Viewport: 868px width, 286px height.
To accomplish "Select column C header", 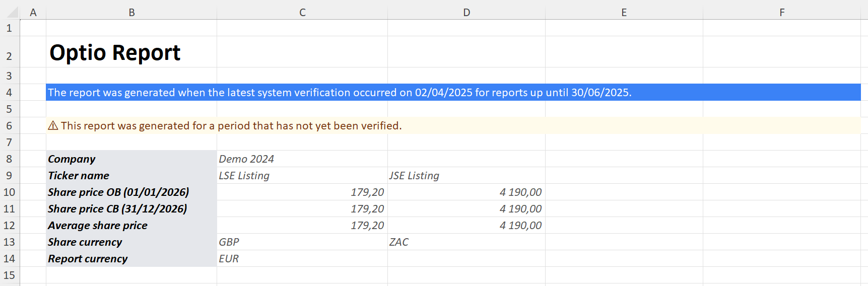I will [302, 13].
